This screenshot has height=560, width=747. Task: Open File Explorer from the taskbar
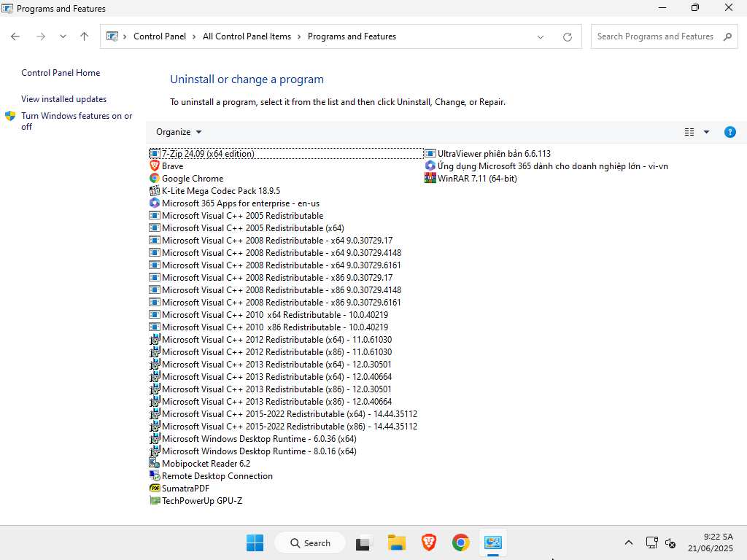pyautogui.click(x=396, y=542)
